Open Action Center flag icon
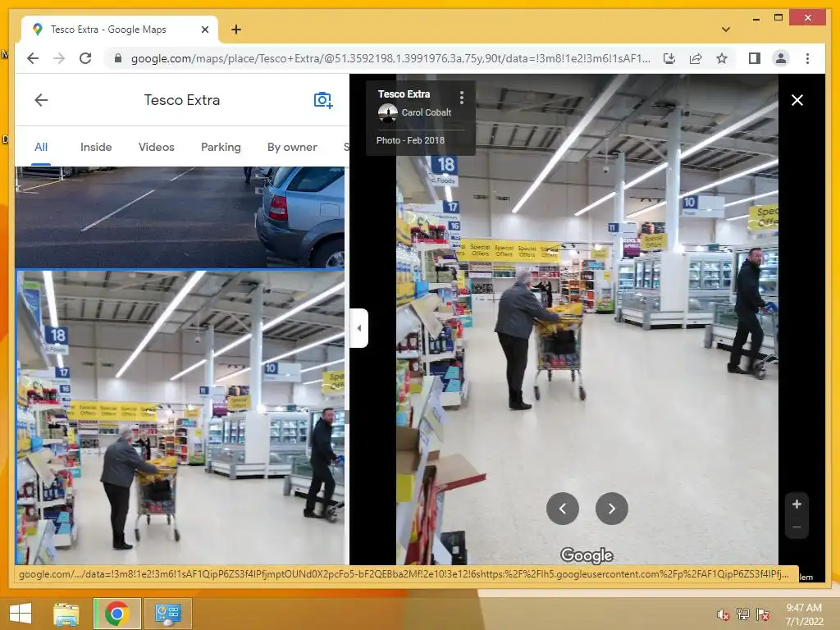The image size is (840, 630). (763, 614)
